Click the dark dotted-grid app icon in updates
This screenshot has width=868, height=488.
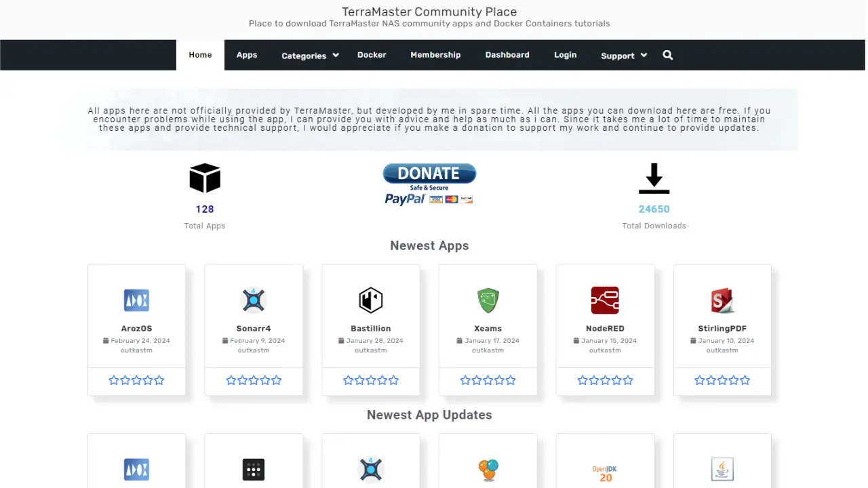[254, 469]
